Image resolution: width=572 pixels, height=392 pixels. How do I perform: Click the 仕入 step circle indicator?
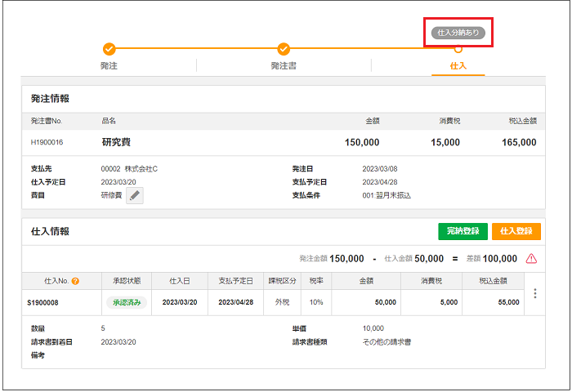[458, 49]
